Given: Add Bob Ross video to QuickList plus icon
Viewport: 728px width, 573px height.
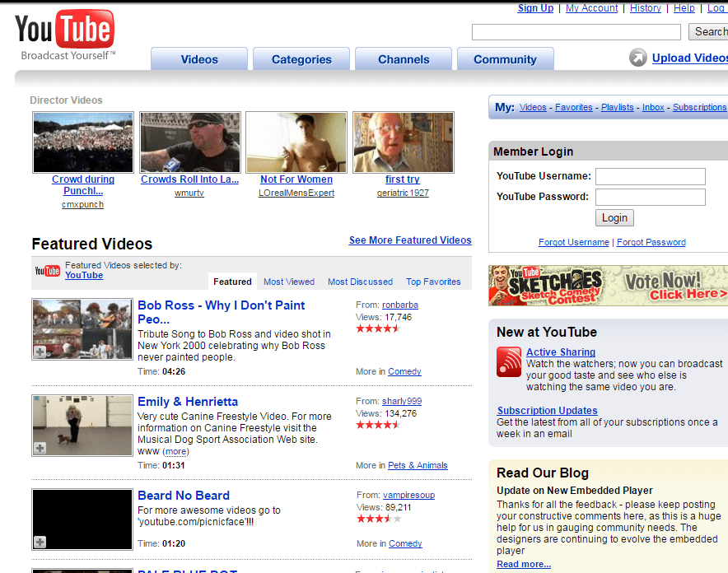Looking at the screenshot, I should coord(40,352).
